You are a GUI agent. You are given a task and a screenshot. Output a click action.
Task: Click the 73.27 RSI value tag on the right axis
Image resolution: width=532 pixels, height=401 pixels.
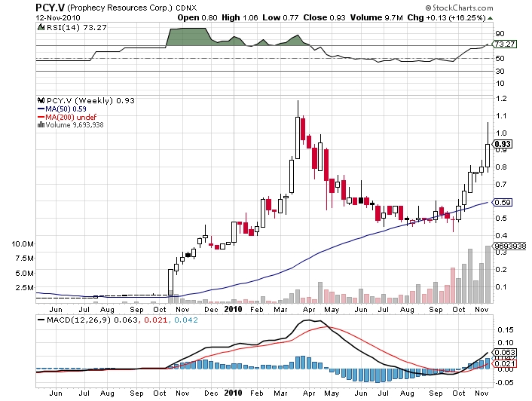coord(505,44)
